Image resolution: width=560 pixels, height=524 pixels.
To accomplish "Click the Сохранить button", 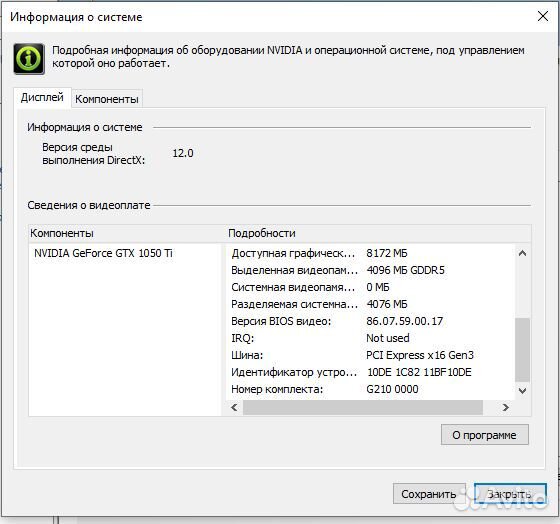I will (x=429, y=494).
